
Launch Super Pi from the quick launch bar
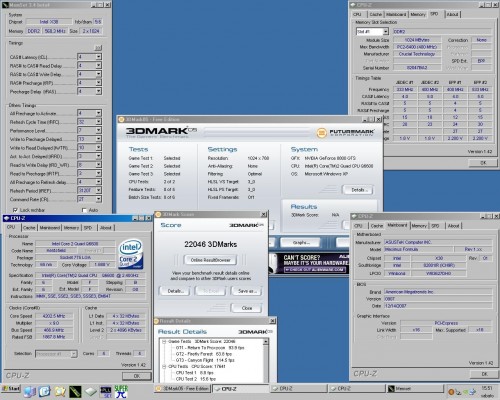121,391
